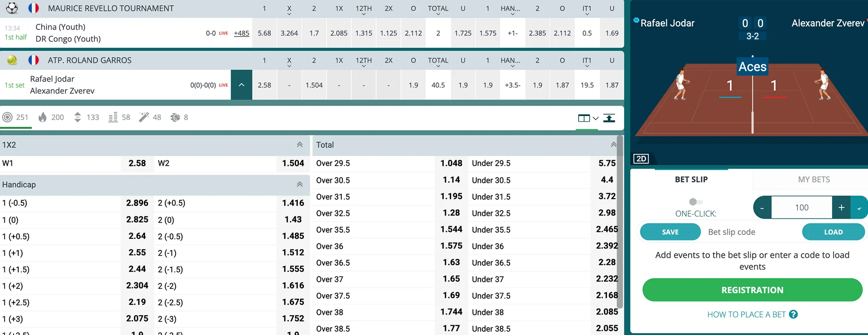Image resolution: width=868 pixels, height=335 pixels.
Task: Open the HOW TO PLACE A BET link
Action: [746, 315]
